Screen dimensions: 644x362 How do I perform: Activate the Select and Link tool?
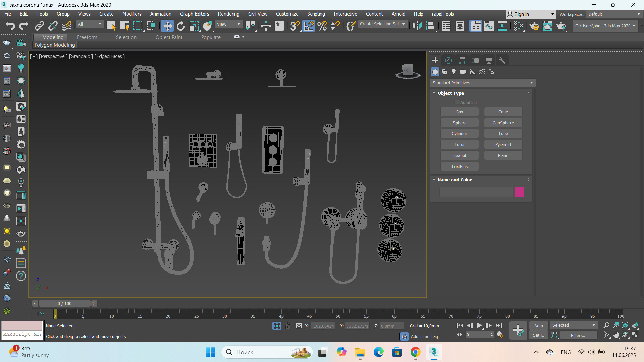[x=40, y=26]
